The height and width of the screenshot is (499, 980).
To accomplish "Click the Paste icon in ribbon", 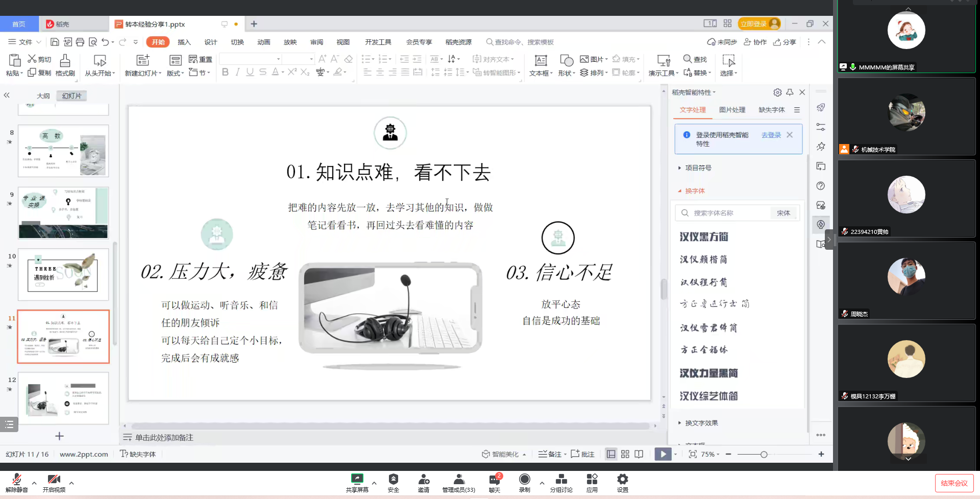I will click(x=14, y=60).
